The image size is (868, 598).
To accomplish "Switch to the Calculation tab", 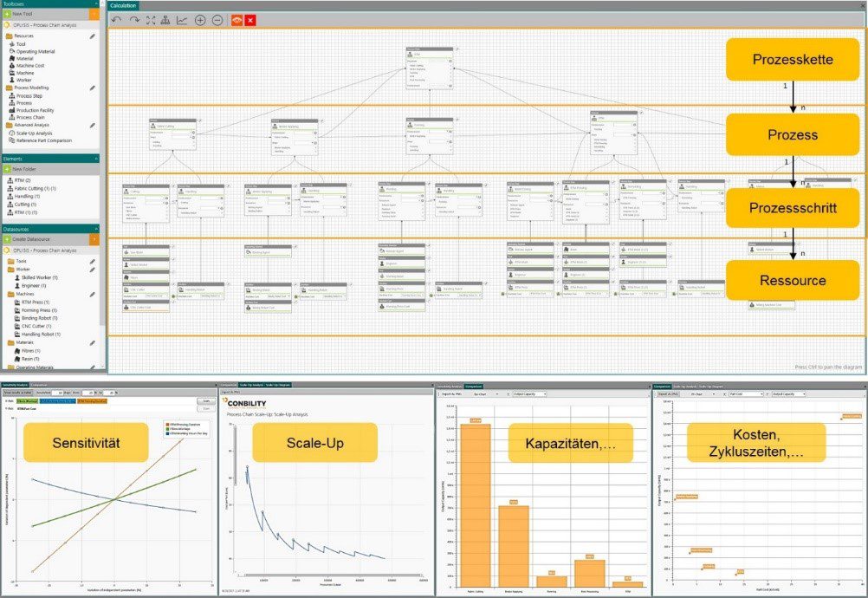I will point(124,5).
